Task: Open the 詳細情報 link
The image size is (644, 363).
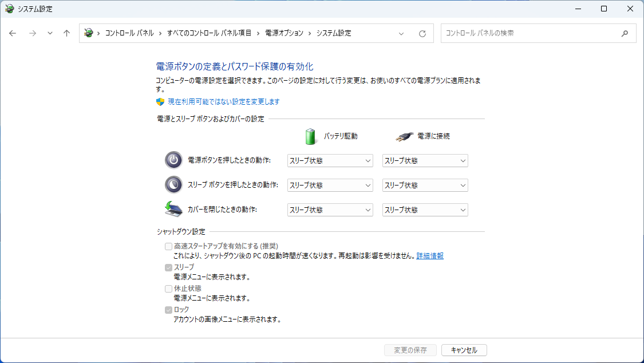Action: [430, 256]
